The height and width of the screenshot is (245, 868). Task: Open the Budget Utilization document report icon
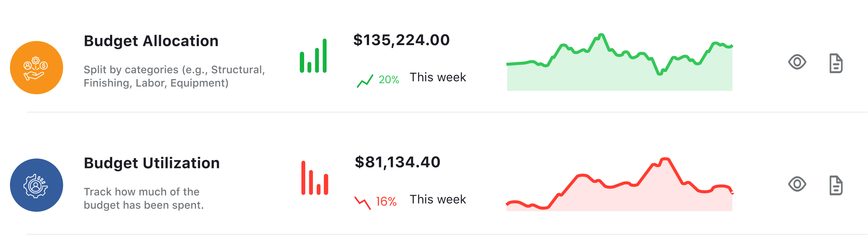[x=836, y=185]
